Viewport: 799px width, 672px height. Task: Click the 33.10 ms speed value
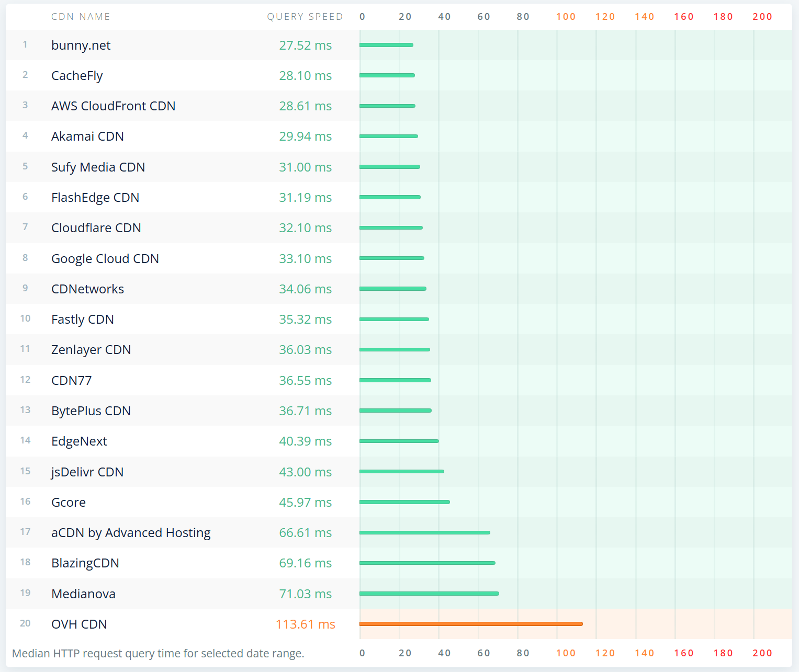click(x=306, y=259)
